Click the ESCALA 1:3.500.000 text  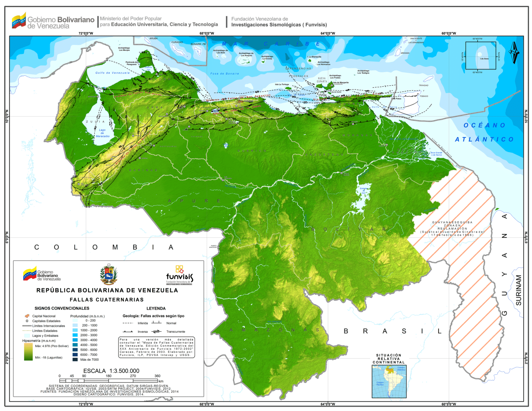coord(111,371)
